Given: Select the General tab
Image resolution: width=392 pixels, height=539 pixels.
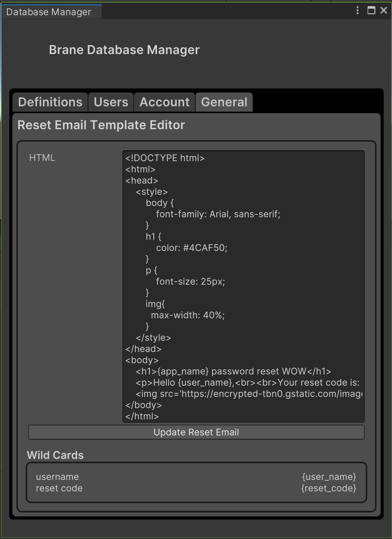Looking at the screenshot, I should (224, 102).
